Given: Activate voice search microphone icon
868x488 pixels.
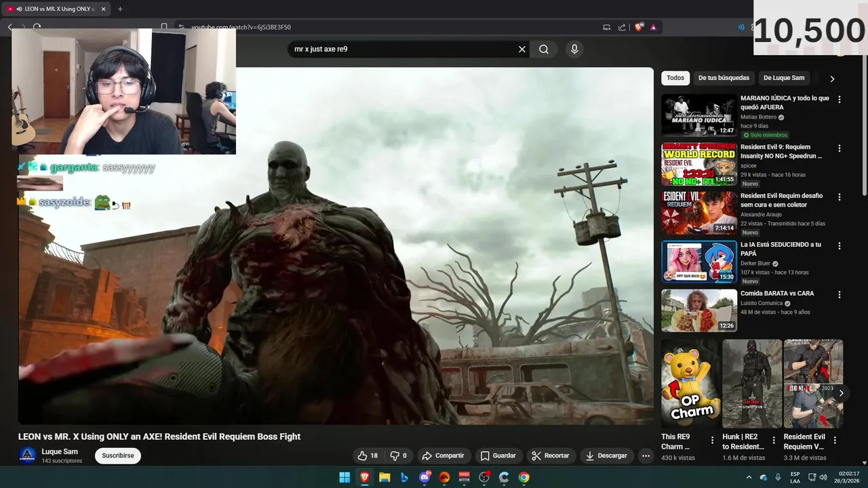Looking at the screenshot, I should [x=574, y=49].
